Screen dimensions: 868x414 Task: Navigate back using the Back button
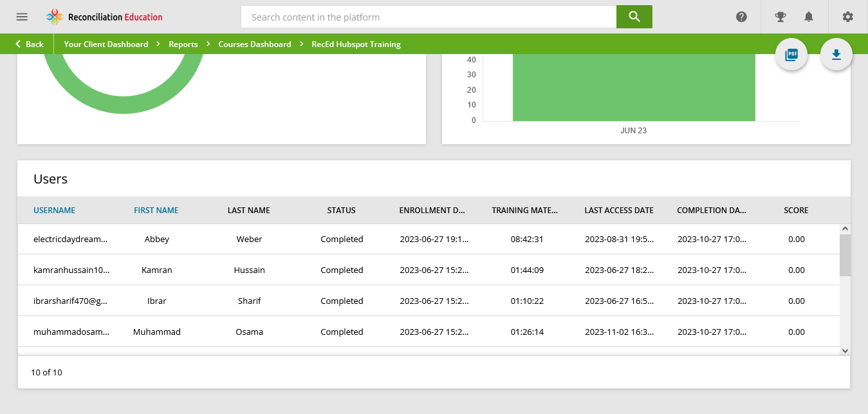tap(28, 44)
